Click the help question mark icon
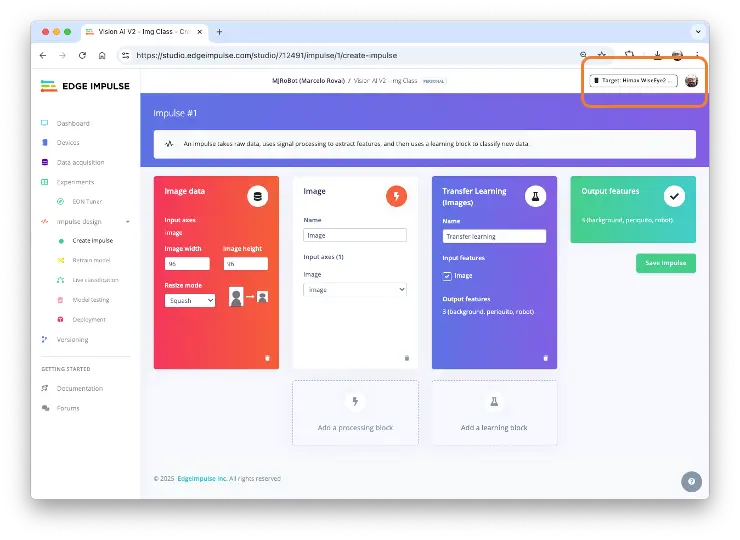The height and width of the screenshot is (540, 740). [691, 481]
